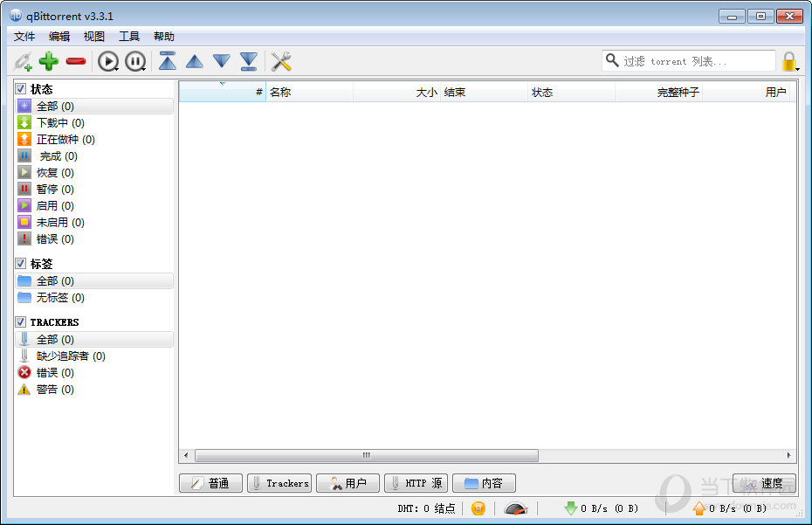
Task: Add torrent file using green plus
Action: pos(49,61)
